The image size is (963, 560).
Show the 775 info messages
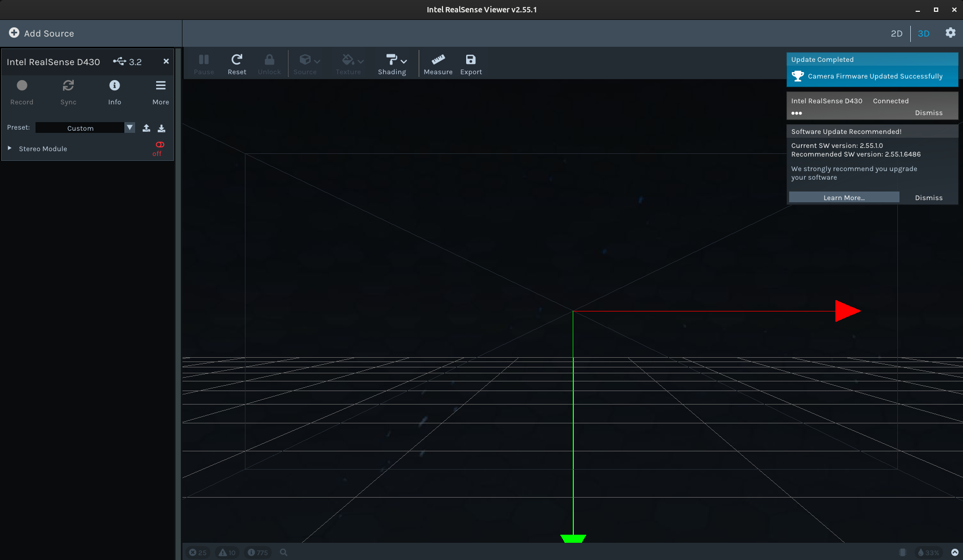tap(258, 552)
